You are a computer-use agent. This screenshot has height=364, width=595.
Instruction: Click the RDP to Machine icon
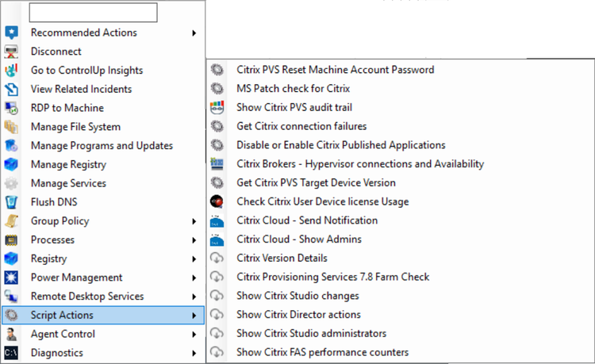11,108
